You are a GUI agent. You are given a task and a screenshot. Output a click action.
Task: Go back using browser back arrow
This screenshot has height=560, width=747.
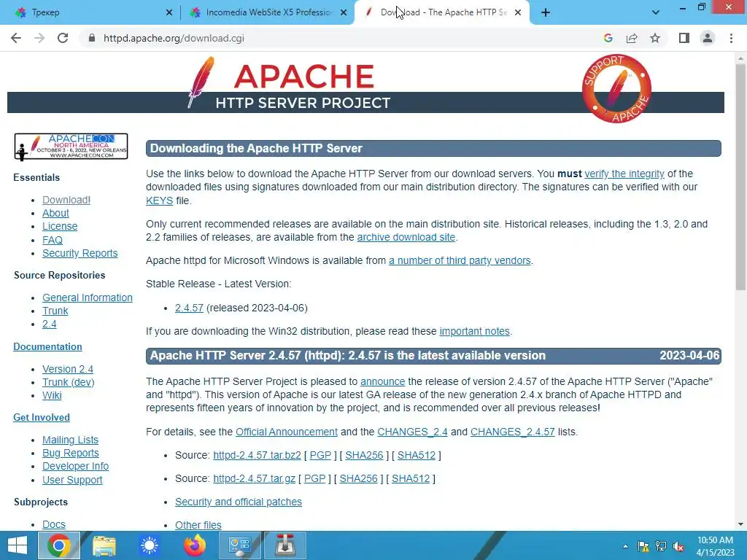point(16,38)
